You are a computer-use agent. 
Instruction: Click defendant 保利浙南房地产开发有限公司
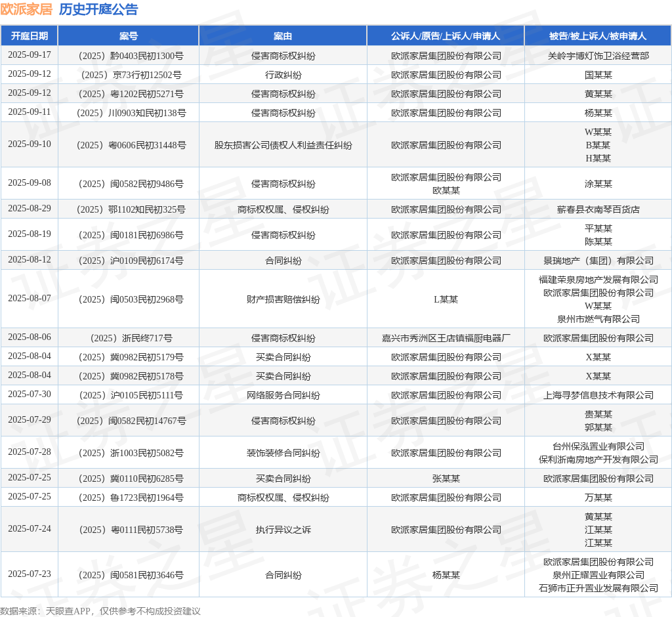(x=598, y=459)
